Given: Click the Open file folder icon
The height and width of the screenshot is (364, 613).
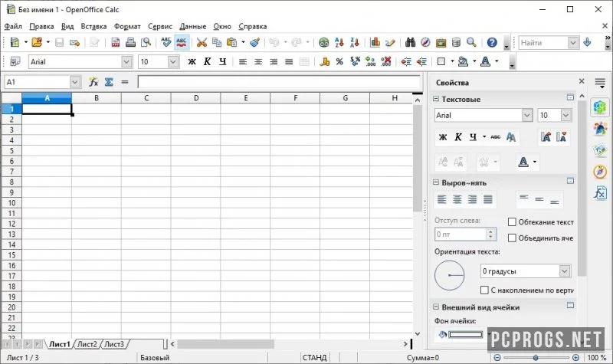Looking at the screenshot, I should pyautogui.click(x=37, y=42).
